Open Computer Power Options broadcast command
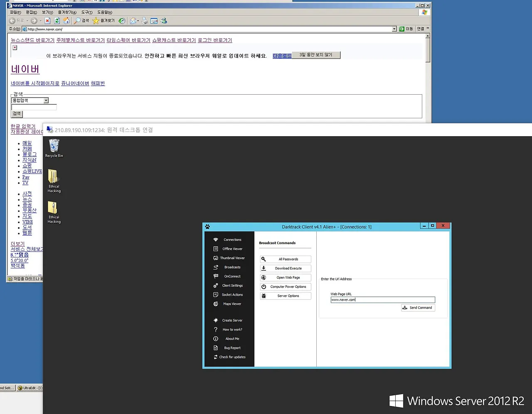 point(286,287)
